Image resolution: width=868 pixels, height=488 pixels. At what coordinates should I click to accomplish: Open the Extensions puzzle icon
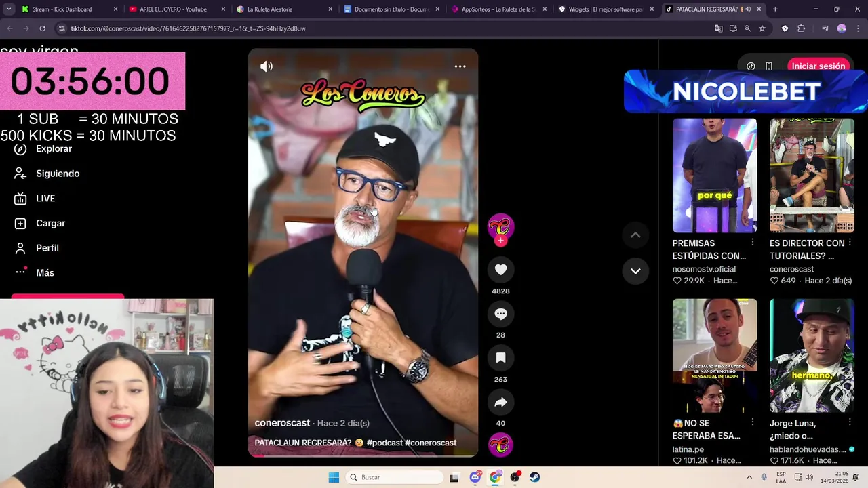pos(802,28)
